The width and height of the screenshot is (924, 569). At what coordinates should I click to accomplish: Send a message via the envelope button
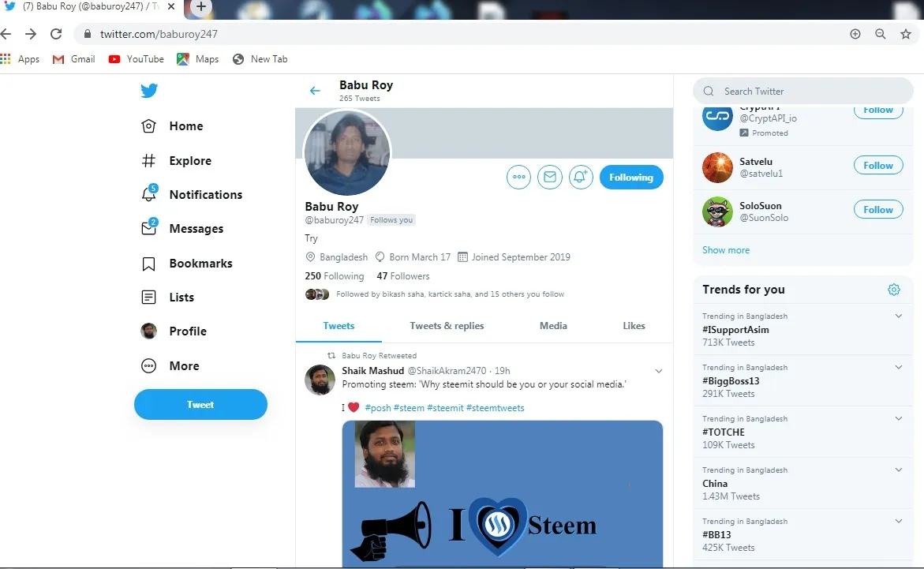(x=550, y=177)
